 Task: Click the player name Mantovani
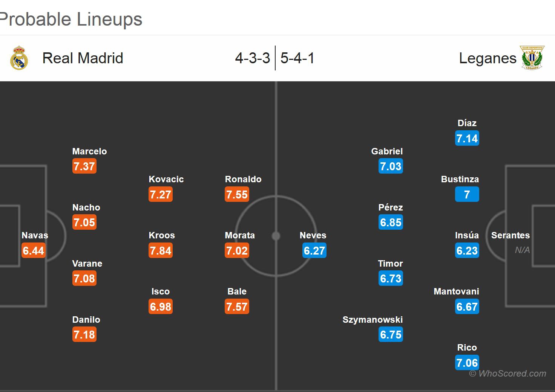(456, 291)
